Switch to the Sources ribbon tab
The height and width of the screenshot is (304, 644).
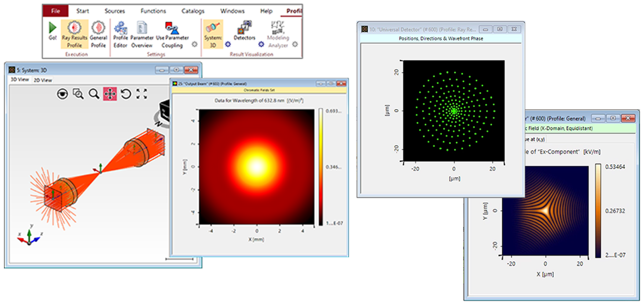click(x=115, y=11)
